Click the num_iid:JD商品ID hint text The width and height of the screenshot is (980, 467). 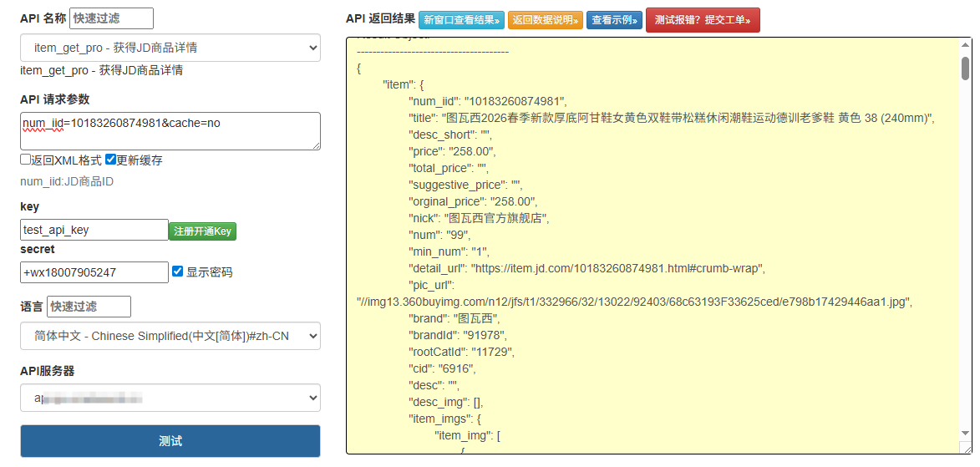click(x=67, y=182)
